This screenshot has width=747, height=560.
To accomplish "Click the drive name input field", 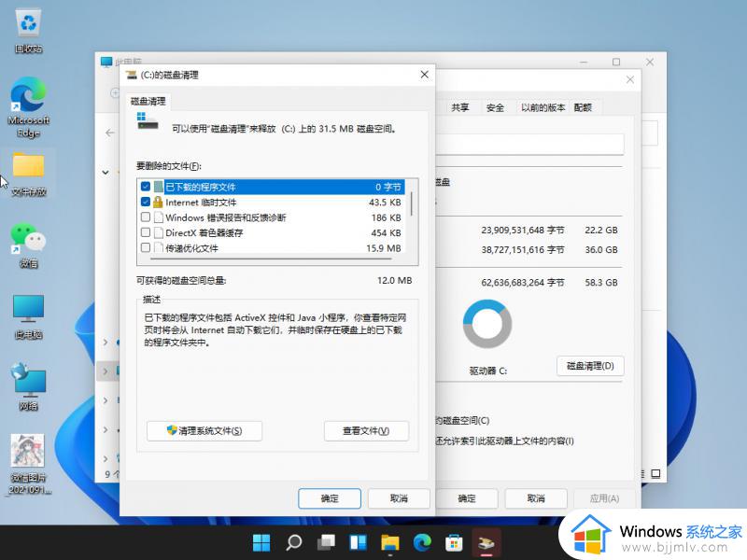I will click(529, 144).
